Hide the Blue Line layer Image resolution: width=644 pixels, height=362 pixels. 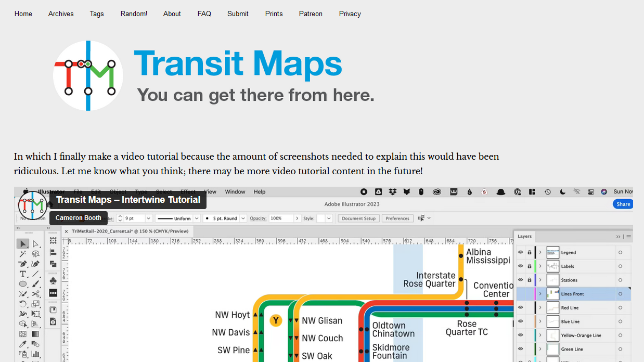(x=520, y=321)
